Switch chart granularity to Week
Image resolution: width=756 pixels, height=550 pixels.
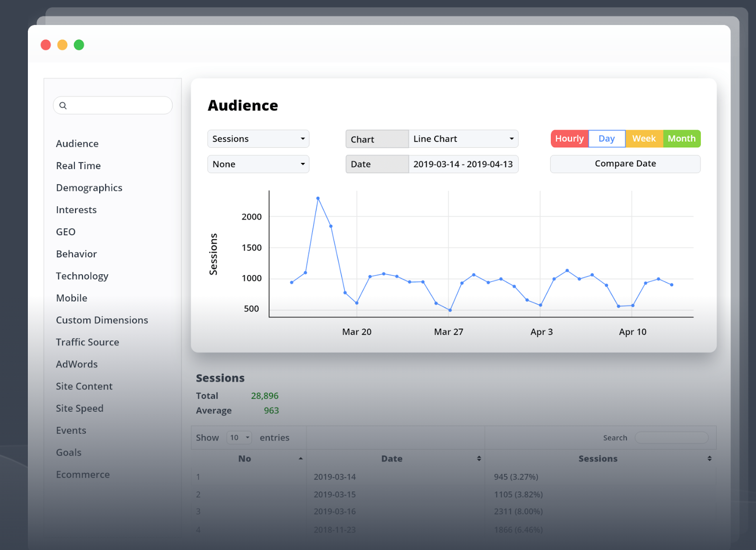tap(644, 139)
